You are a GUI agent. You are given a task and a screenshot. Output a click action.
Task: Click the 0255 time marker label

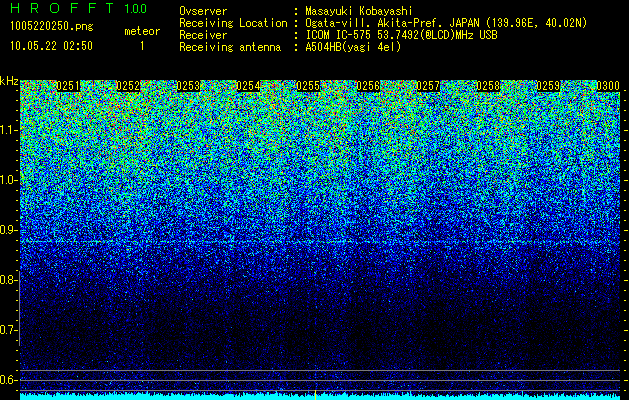[308, 86]
